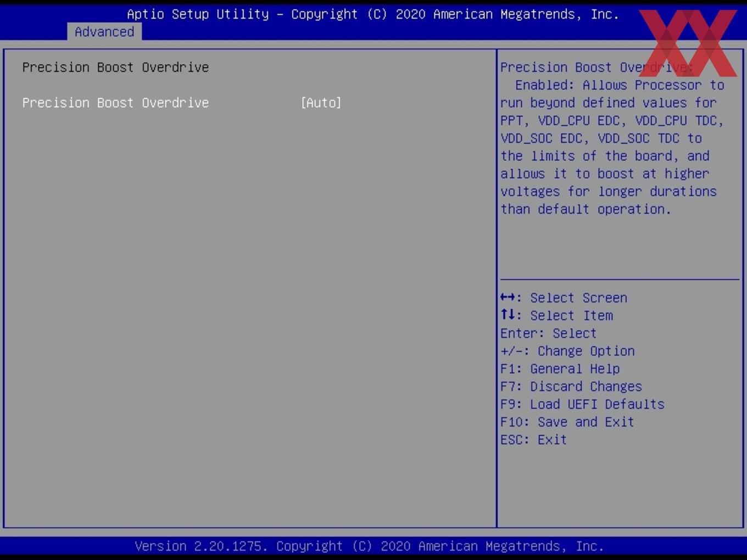Select the Precision Boost Overdrive [Auto] value
The width and height of the screenshot is (747, 560).
[321, 103]
